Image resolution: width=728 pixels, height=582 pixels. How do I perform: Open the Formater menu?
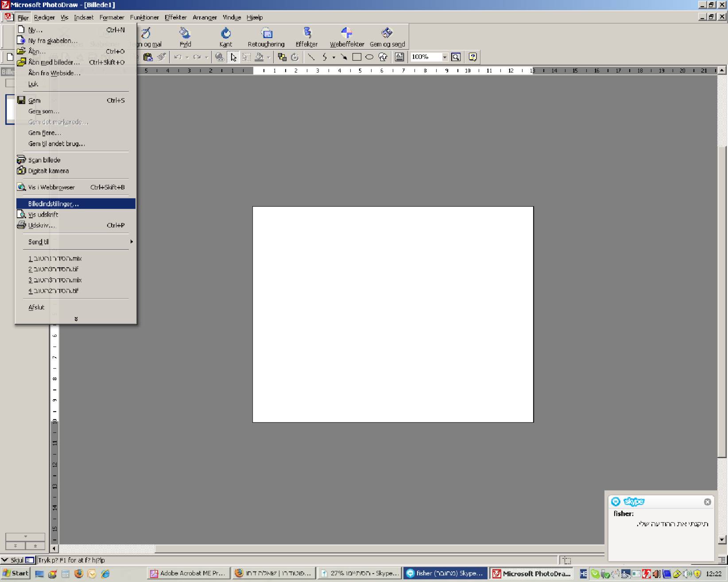click(x=112, y=18)
